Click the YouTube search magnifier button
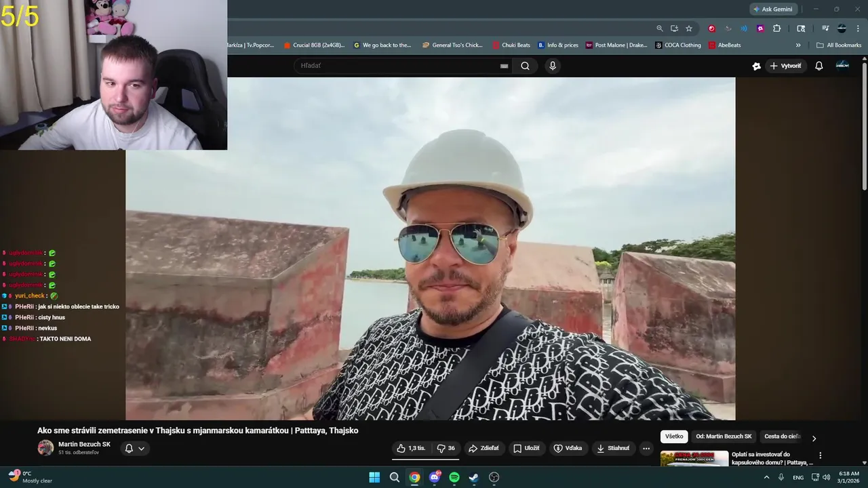The height and width of the screenshot is (488, 868). (x=525, y=66)
